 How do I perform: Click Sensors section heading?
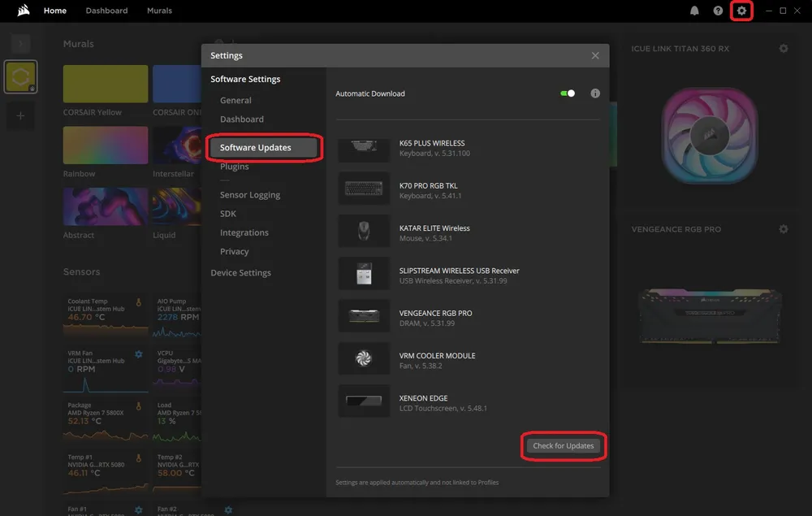pos(81,271)
